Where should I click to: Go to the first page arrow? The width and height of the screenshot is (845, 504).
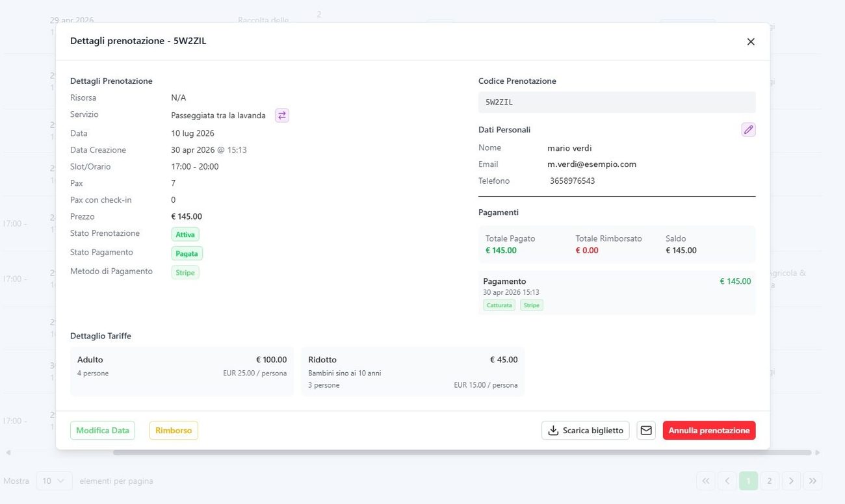click(x=706, y=481)
